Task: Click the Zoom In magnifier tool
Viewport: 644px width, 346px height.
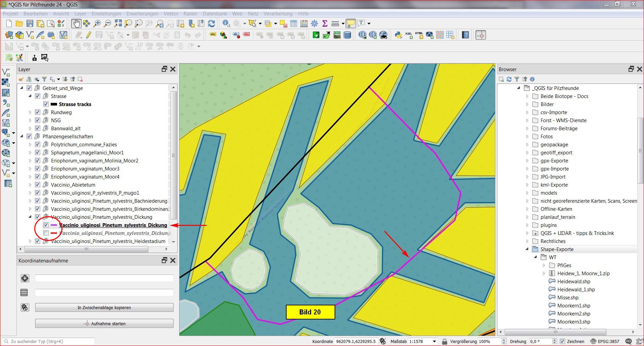Action: pyautogui.click(x=97, y=23)
